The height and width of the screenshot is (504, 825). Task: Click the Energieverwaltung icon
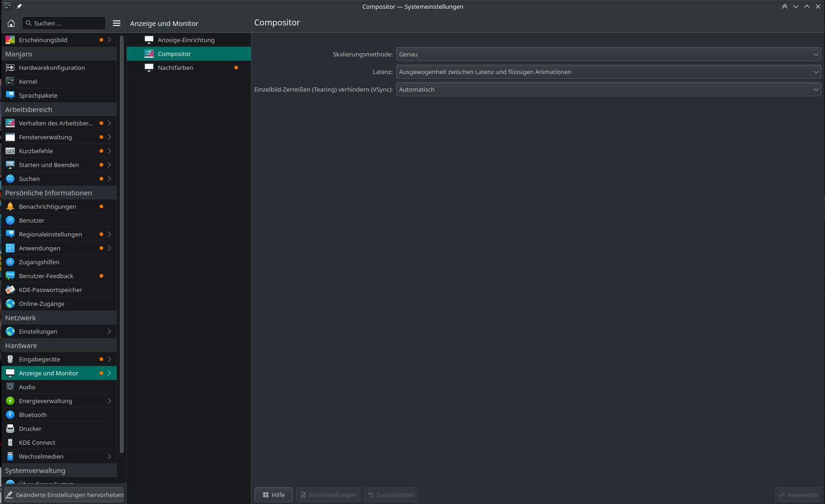(x=10, y=401)
